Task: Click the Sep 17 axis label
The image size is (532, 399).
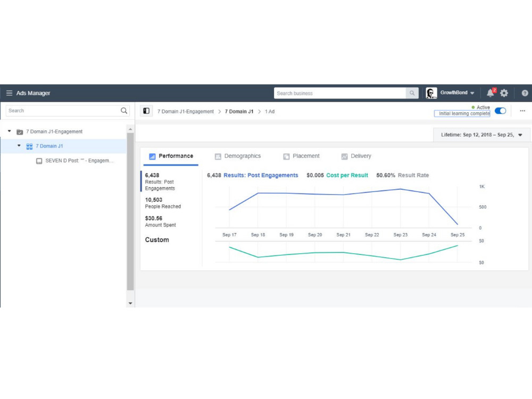Action: [x=229, y=235]
